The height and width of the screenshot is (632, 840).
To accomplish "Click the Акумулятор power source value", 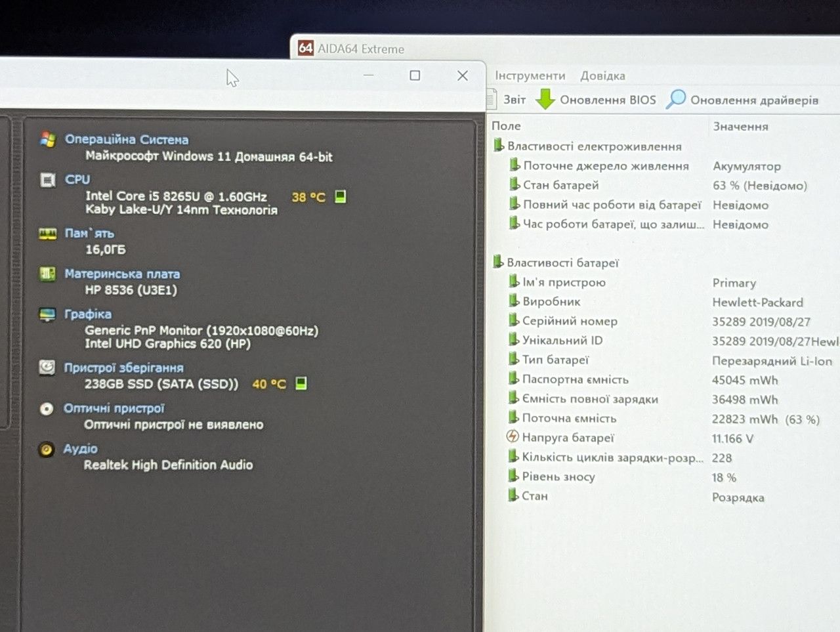I will pos(747,166).
